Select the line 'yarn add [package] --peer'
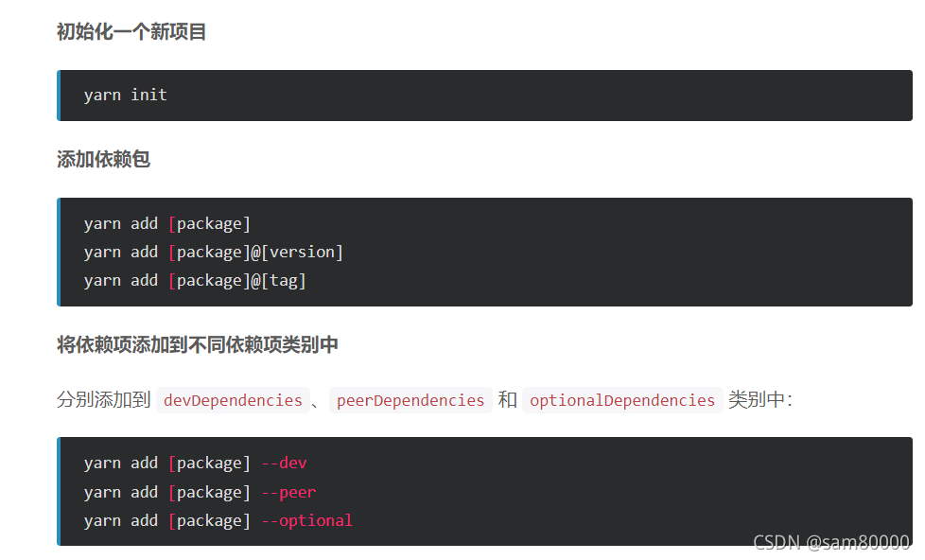Screen dimensions: 925x560 (x=200, y=492)
